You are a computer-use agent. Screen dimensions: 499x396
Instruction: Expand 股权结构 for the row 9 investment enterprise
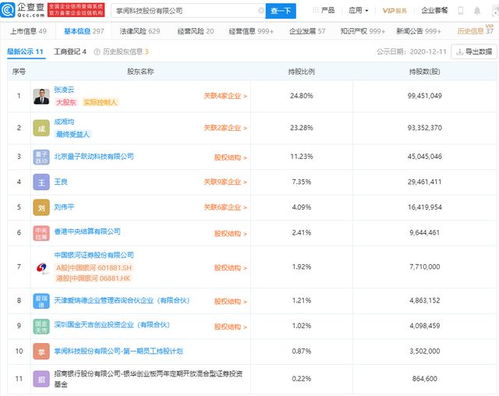click(x=231, y=327)
